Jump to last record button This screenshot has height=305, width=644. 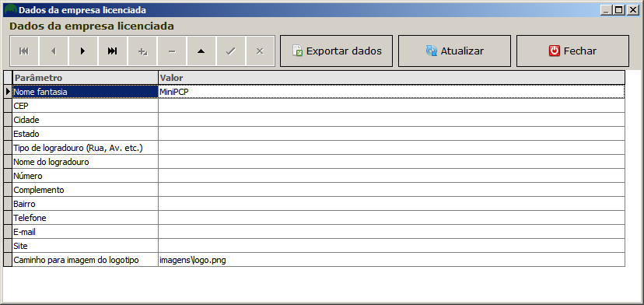[x=113, y=51]
